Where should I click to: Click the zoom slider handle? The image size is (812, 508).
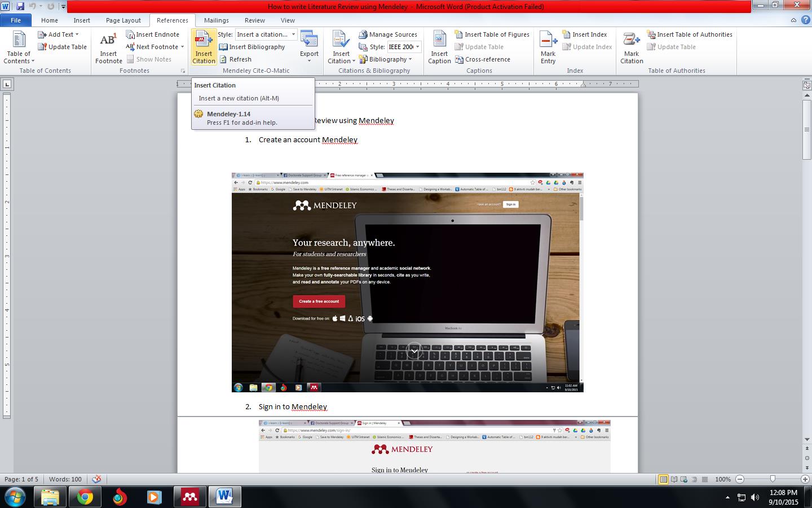(x=773, y=479)
